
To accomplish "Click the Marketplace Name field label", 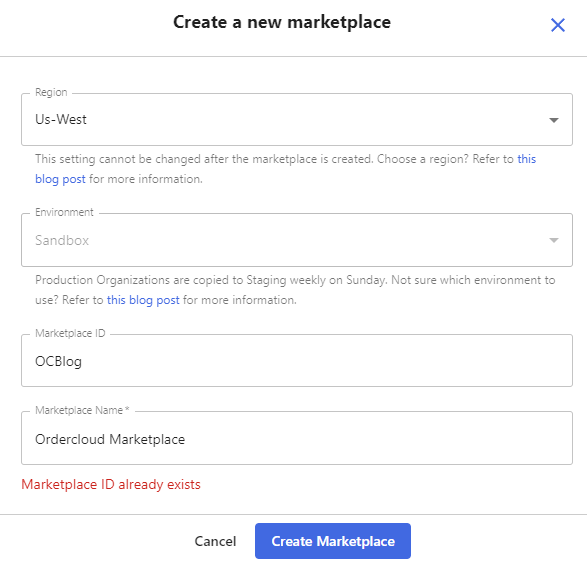I will [82, 410].
